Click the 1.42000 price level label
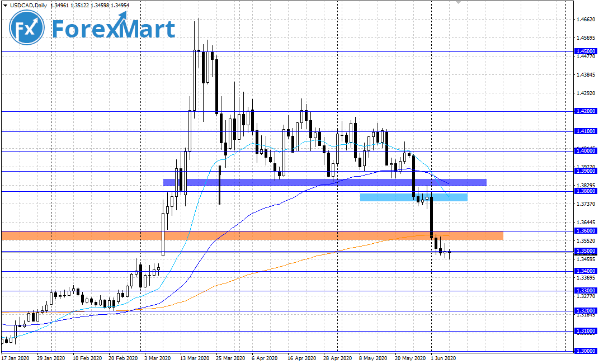 click(586, 111)
